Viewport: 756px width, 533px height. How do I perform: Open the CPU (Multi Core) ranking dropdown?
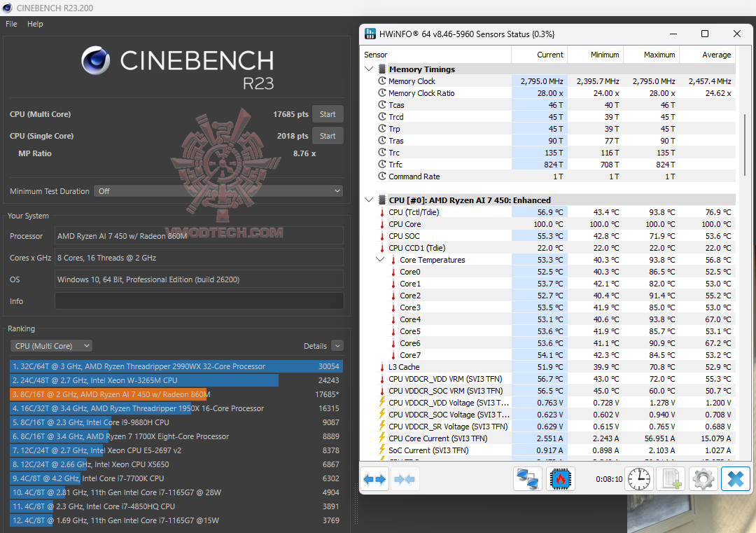click(x=51, y=346)
